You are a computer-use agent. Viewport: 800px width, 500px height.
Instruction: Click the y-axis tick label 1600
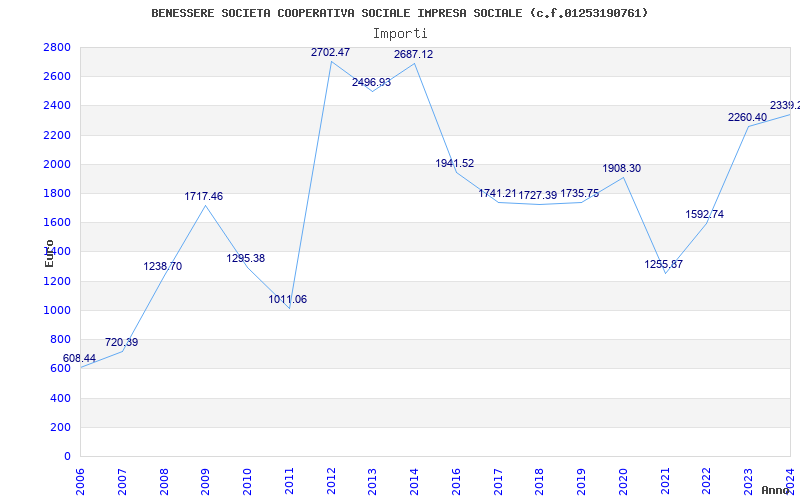tap(57, 222)
